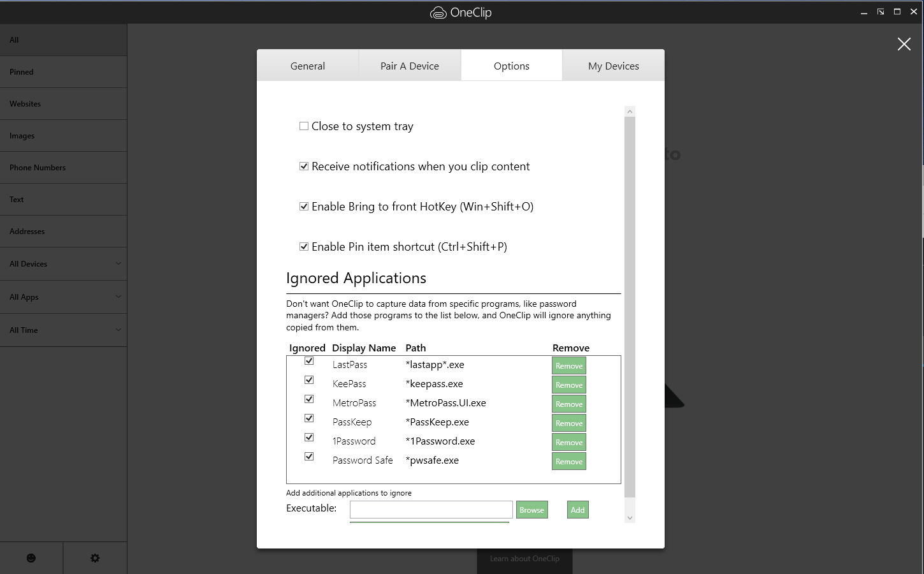This screenshot has height=574, width=924.
Task: Click the OneClip cloud logo
Action: (438, 13)
